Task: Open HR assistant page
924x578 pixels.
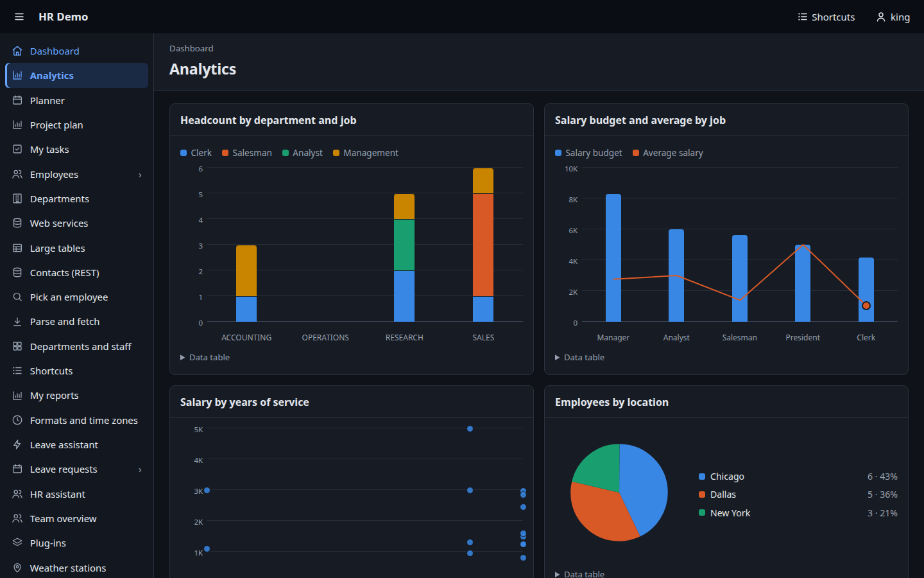Action: point(77,494)
